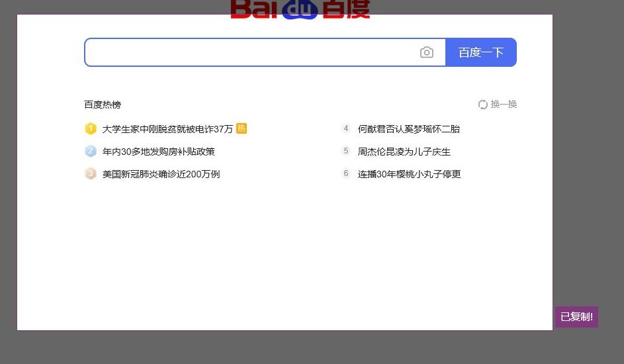
Task: Open 连播30年樱桃小丸子停更 hot topic
Action: [409, 174]
